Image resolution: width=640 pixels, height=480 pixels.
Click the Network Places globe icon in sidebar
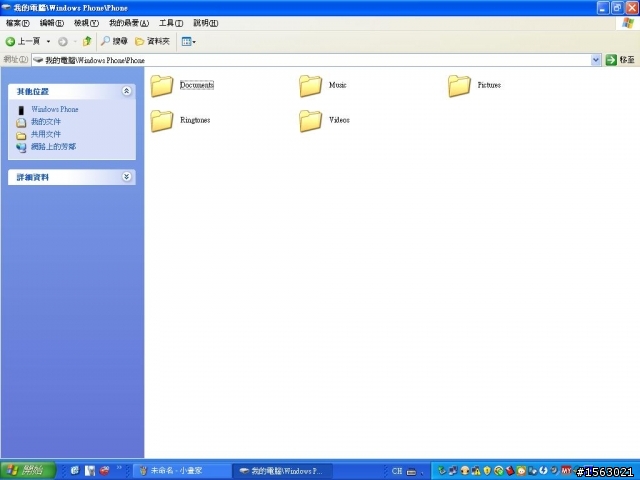(21, 148)
